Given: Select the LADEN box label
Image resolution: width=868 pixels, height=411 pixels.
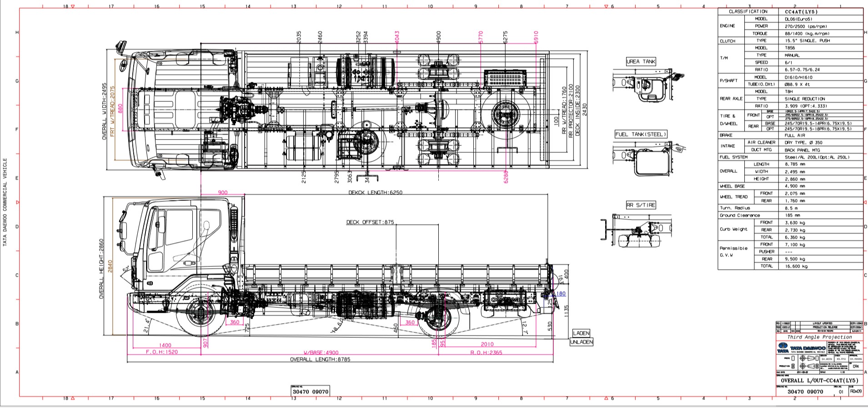Looking at the screenshot, I should (581, 333).
